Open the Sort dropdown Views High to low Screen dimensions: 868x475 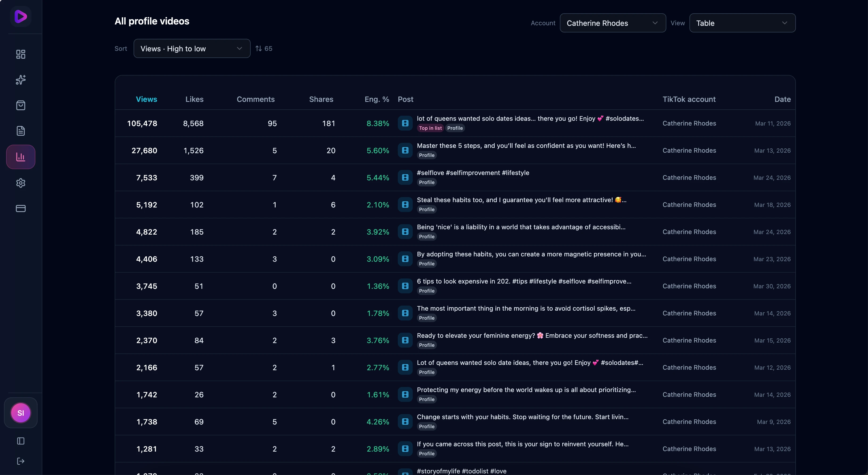pos(192,48)
